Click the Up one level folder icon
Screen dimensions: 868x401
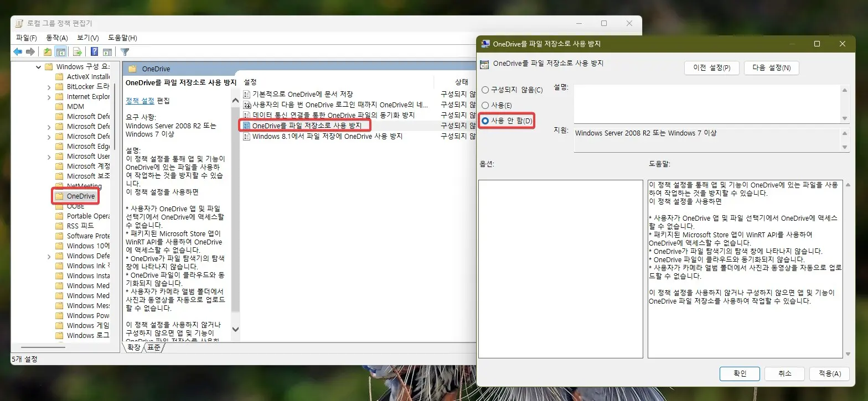tap(48, 52)
